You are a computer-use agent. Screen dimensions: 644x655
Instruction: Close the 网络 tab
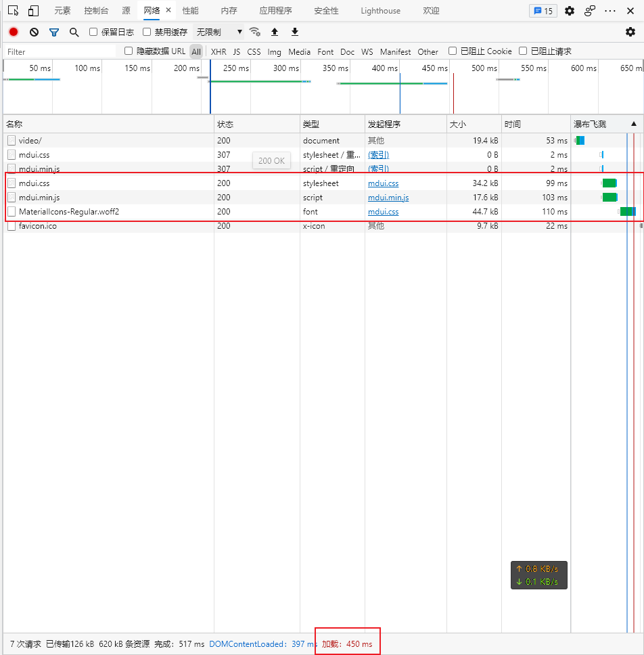tap(168, 10)
